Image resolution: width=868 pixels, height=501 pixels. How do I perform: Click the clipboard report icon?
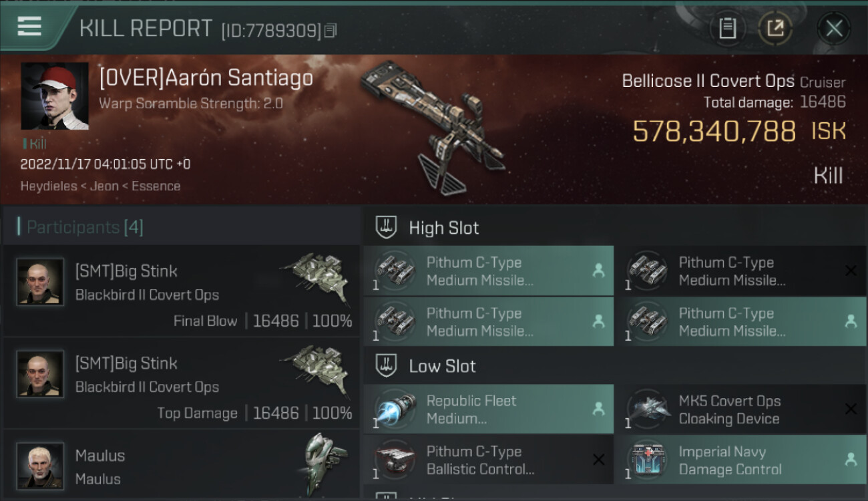pyautogui.click(x=727, y=28)
